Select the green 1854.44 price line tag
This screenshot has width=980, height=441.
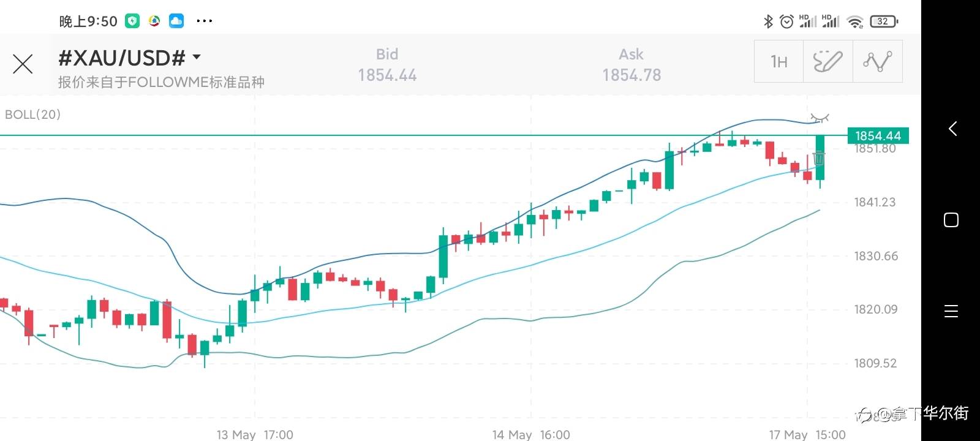(x=878, y=135)
